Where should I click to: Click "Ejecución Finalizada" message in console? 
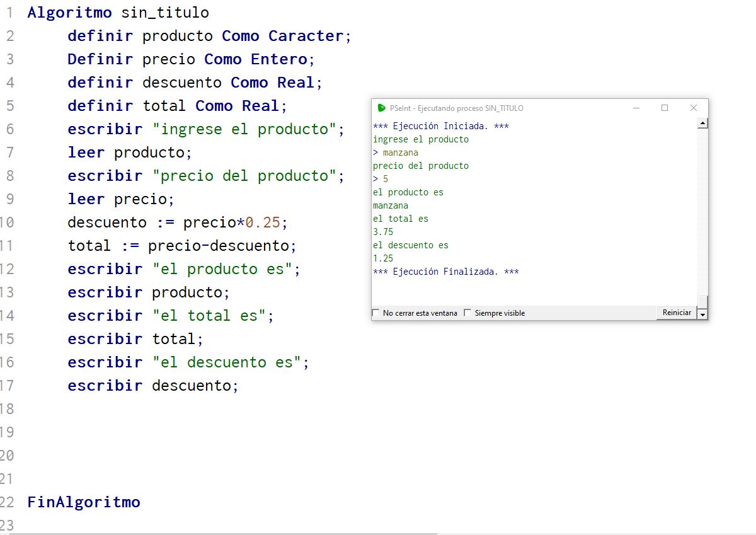[x=445, y=272]
